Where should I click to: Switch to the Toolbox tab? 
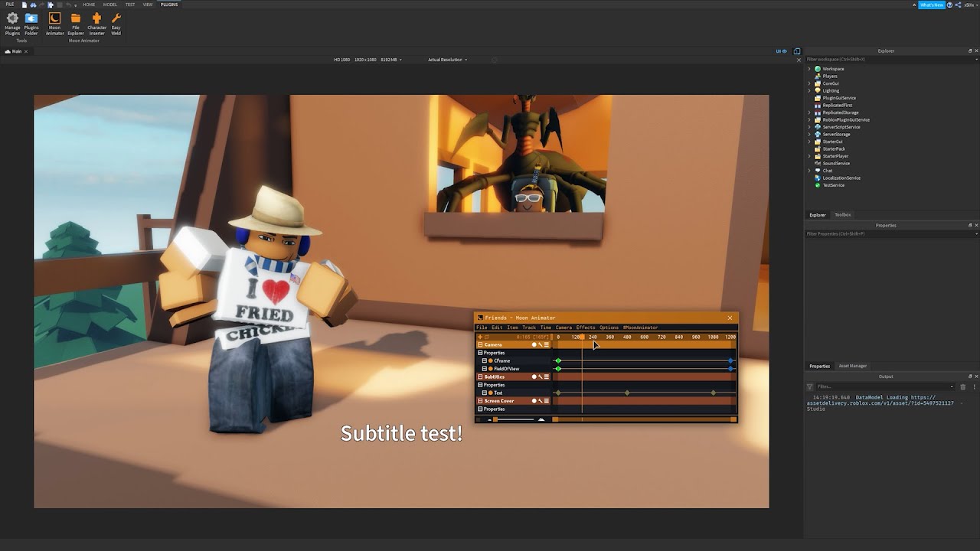842,215
